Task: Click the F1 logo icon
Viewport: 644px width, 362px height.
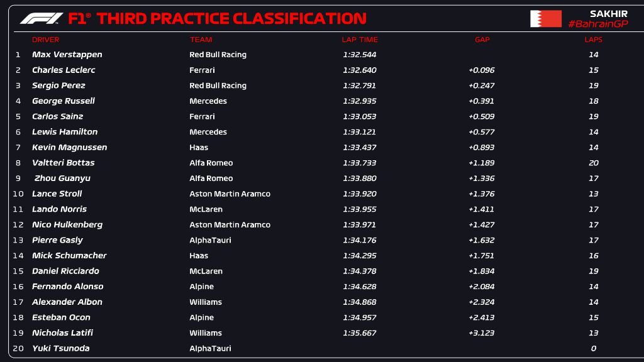Action: coord(41,19)
